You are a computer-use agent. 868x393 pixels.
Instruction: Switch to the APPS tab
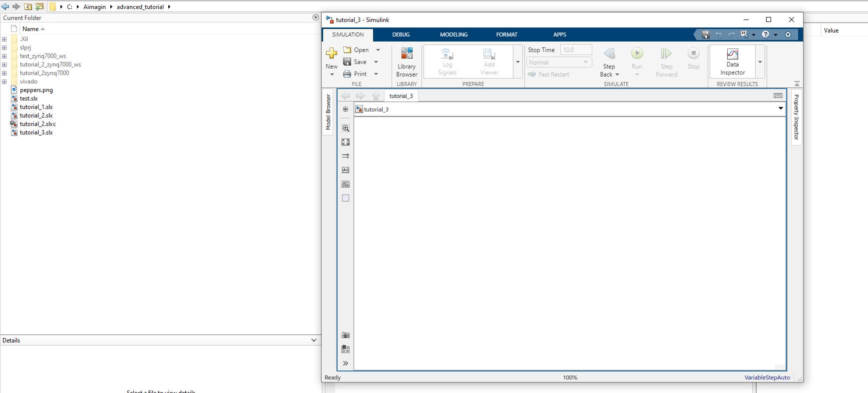(x=560, y=34)
